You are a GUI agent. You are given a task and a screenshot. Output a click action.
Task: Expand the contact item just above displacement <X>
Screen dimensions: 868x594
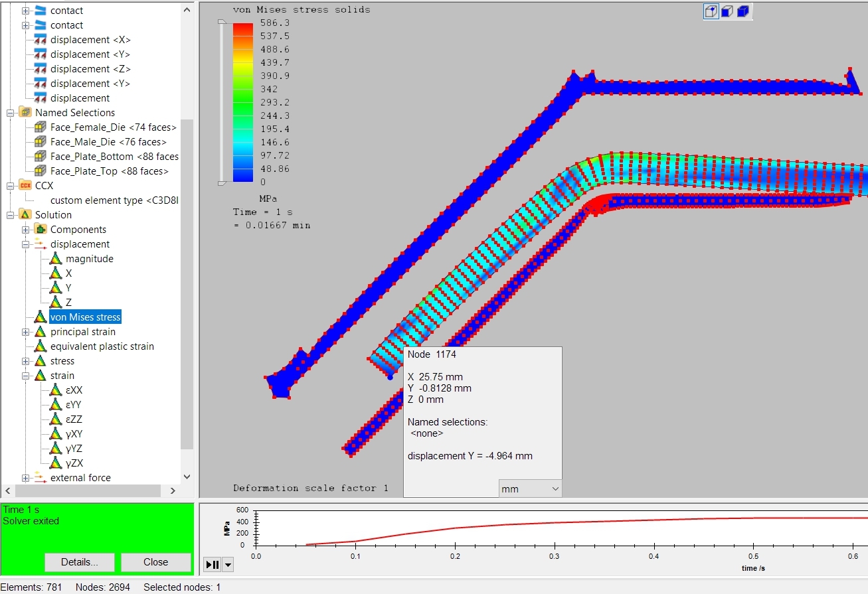(26, 25)
